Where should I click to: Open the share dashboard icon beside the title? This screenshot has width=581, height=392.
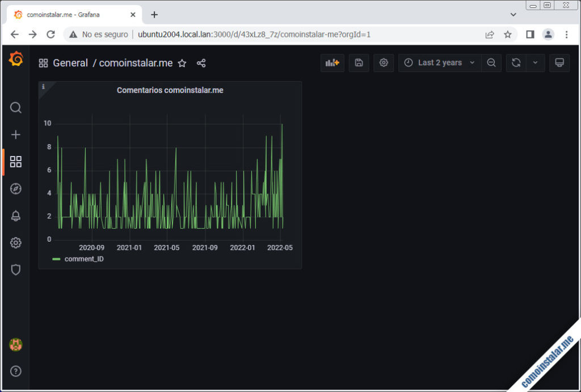(x=201, y=63)
